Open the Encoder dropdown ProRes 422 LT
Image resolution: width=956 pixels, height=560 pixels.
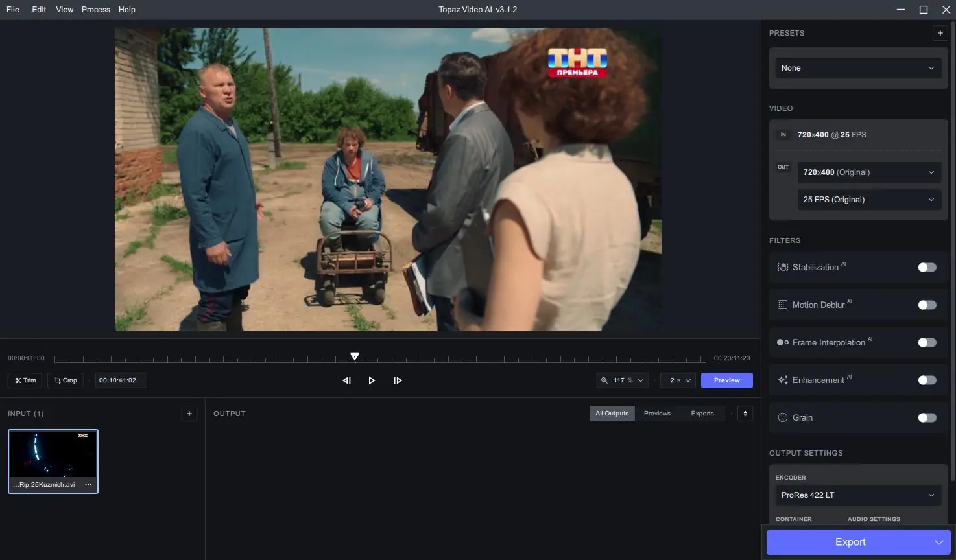click(858, 495)
